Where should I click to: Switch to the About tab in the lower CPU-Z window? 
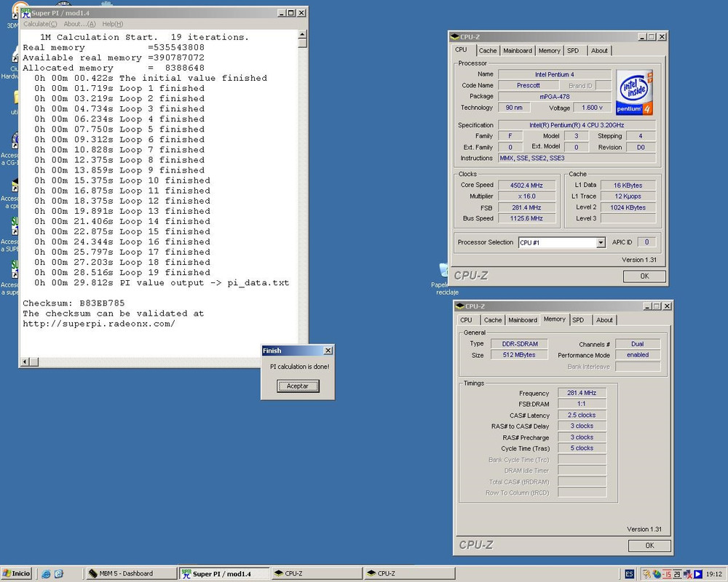coord(604,320)
